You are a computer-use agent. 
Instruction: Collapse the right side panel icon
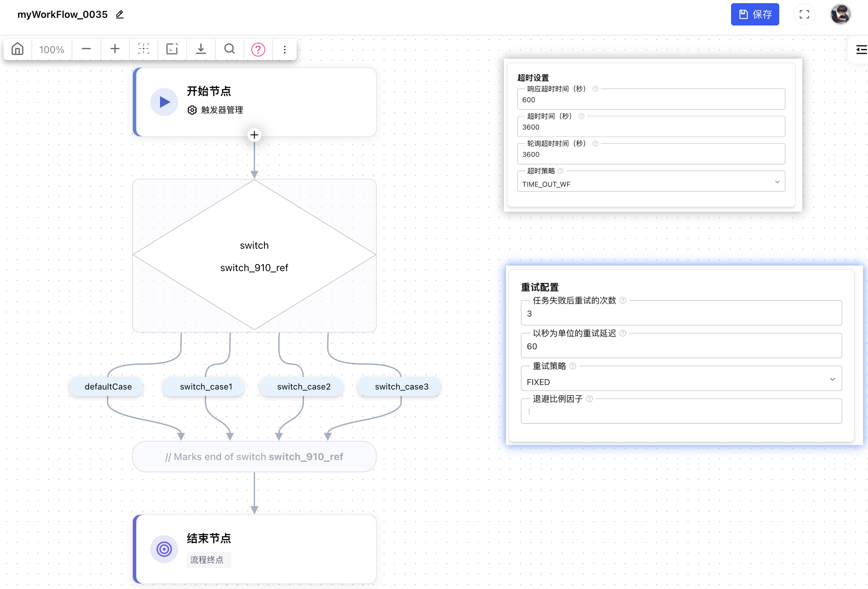[x=861, y=50]
